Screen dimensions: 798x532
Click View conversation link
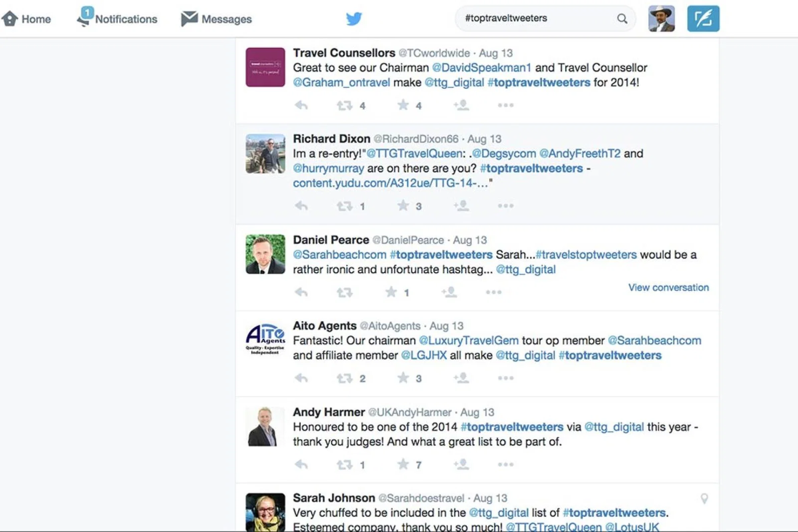pos(668,288)
